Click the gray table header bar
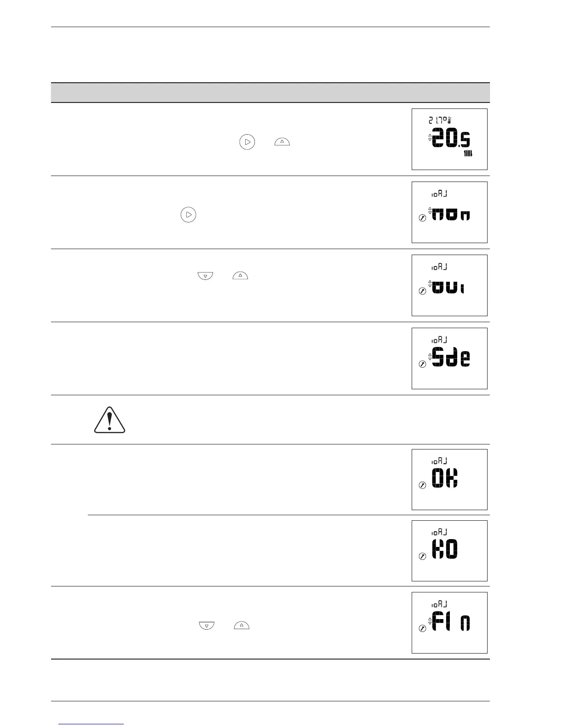The image size is (563, 728). 270,92
